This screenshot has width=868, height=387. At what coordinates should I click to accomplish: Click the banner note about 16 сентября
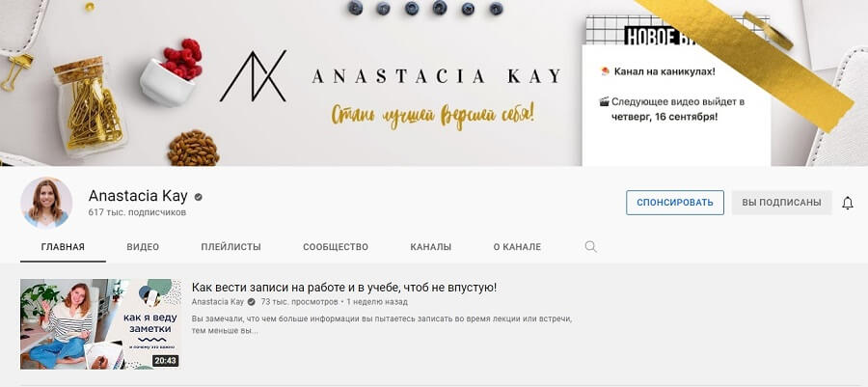click(665, 109)
